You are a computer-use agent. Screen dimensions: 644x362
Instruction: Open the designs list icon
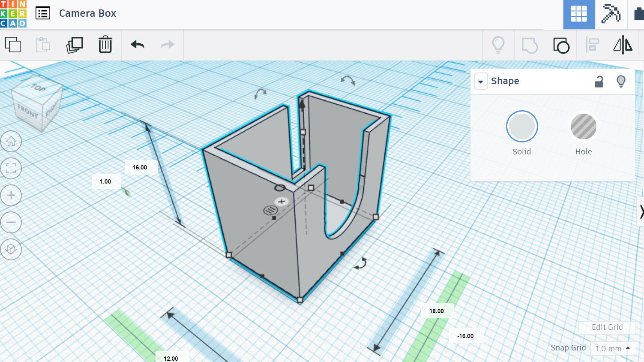(x=43, y=13)
